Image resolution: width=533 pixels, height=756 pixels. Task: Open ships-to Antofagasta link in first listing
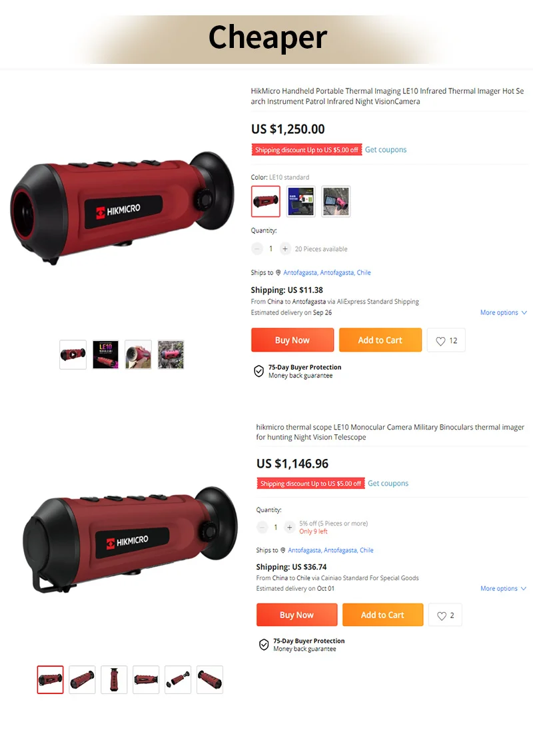pos(327,273)
